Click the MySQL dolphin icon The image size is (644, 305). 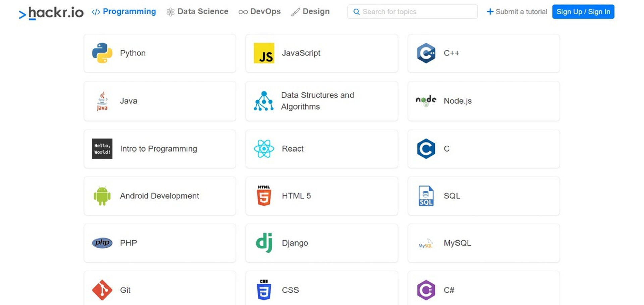[x=426, y=243]
